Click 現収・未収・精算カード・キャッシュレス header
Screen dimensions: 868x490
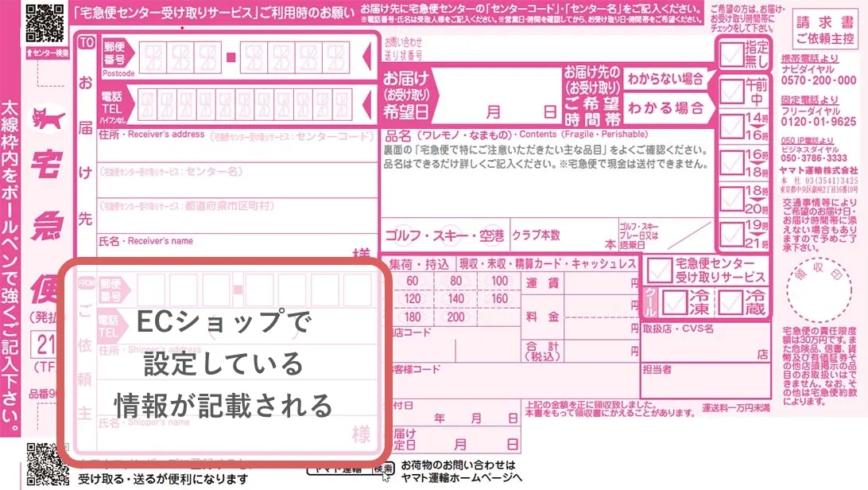pyautogui.click(x=548, y=265)
